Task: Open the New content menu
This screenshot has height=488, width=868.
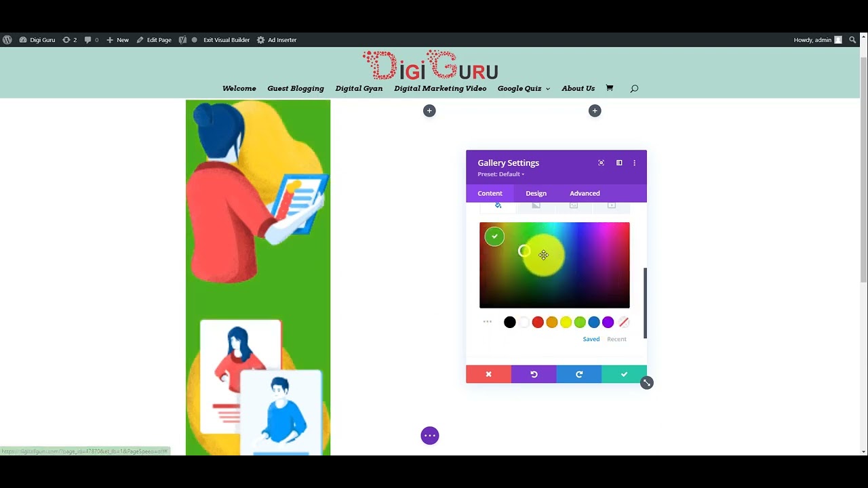Action: point(117,40)
